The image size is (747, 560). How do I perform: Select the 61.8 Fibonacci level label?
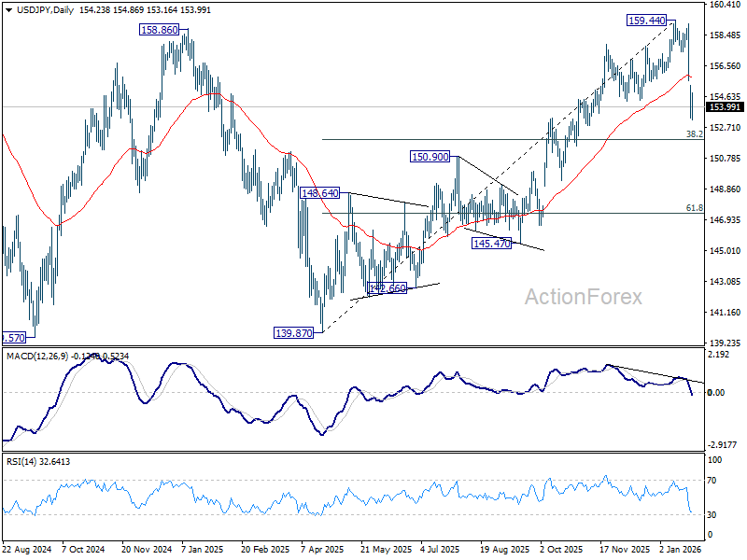pos(694,207)
